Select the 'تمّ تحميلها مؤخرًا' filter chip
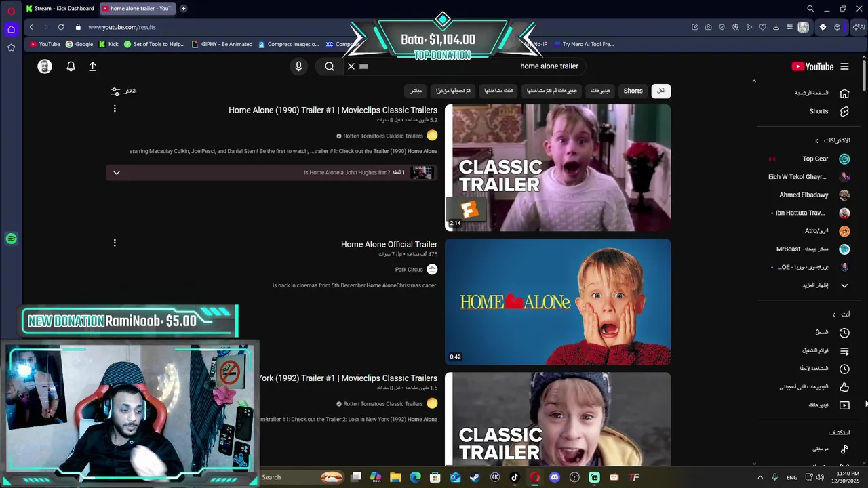The image size is (868, 488). point(454,91)
